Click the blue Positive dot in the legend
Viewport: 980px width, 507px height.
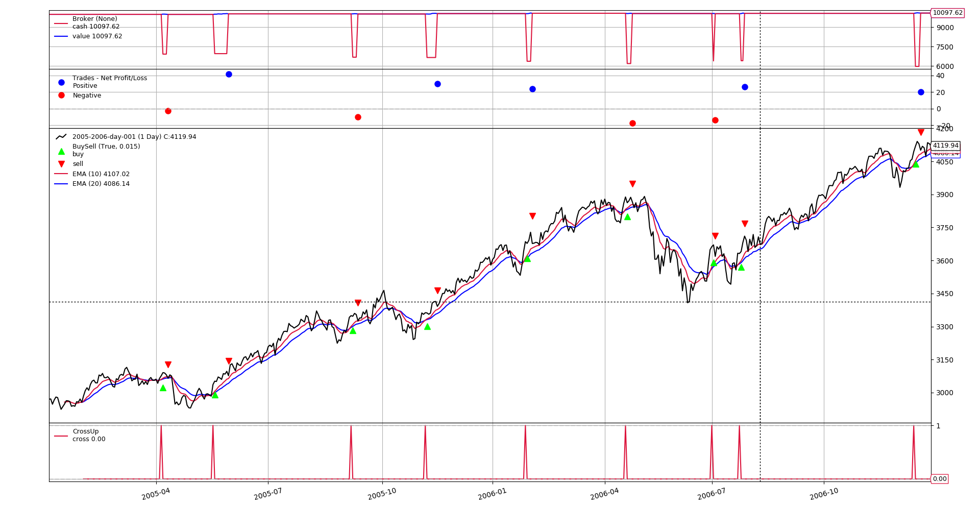pos(61,82)
